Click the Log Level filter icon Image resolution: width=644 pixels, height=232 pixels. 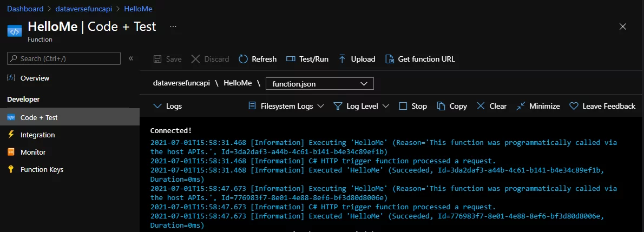(338, 106)
